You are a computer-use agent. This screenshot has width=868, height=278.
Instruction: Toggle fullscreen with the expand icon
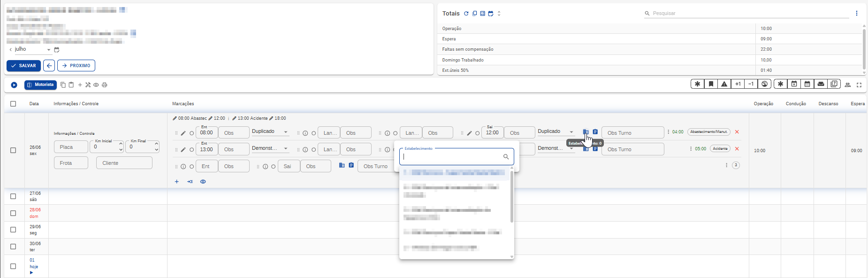point(859,85)
